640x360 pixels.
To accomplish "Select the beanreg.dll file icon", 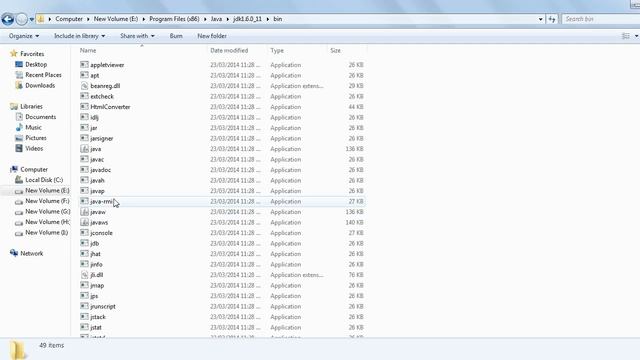I will pyautogui.click(x=84, y=86).
